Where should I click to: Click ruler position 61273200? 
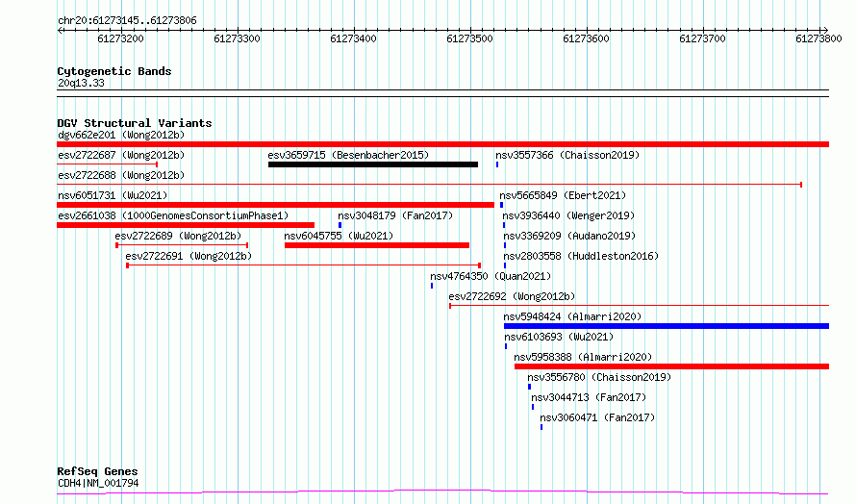(120, 38)
